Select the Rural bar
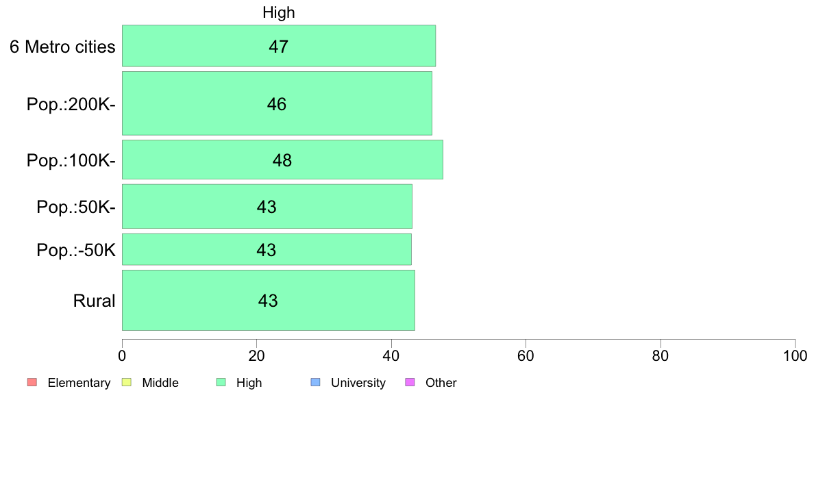The image size is (814, 504). (x=269, y=300)
